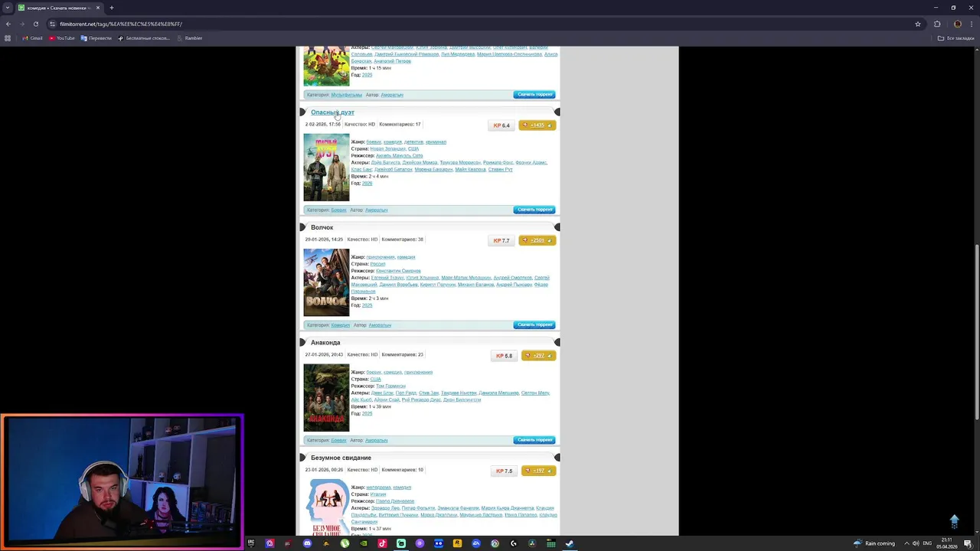
Task: Bookmark this page with the star icon
Action: [917, 24]
